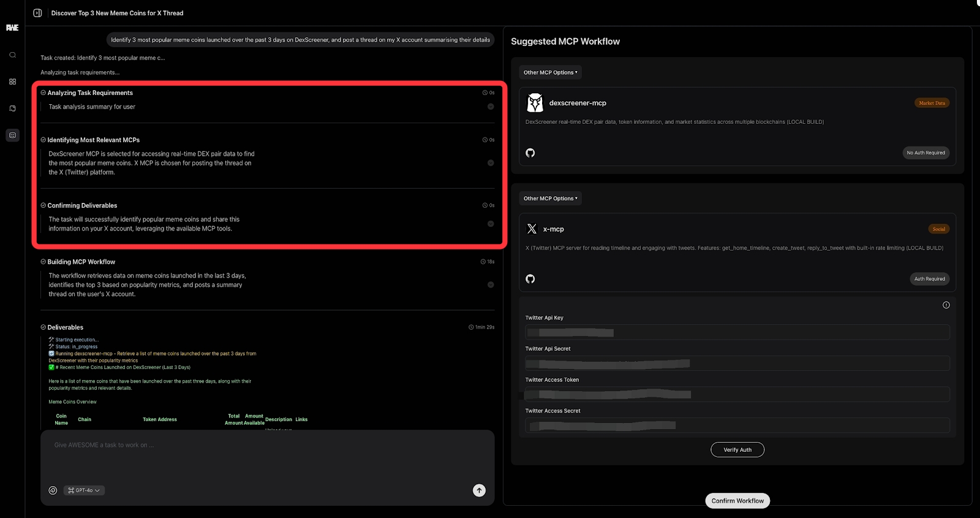Viewport: 980px width, 518px height.
Task: Toggle the Building MCP Workflow step circle
Action: pos(491,285)
